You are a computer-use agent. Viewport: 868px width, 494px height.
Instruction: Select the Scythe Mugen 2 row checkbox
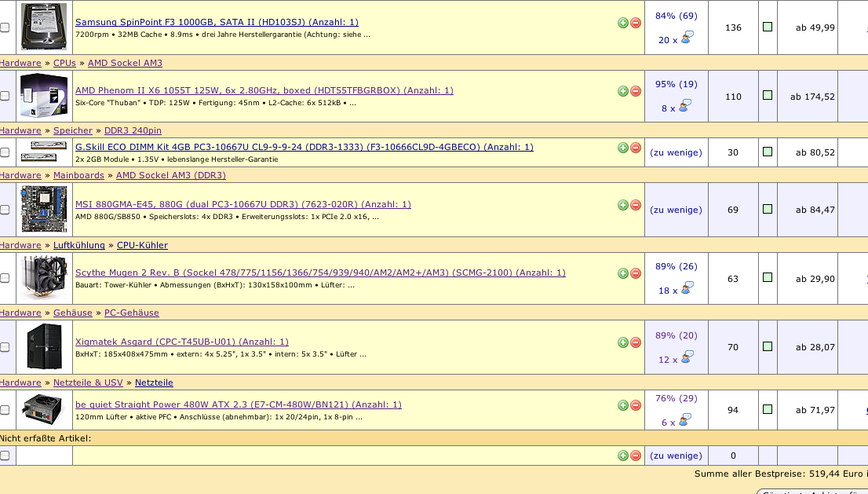click(5, 278)
